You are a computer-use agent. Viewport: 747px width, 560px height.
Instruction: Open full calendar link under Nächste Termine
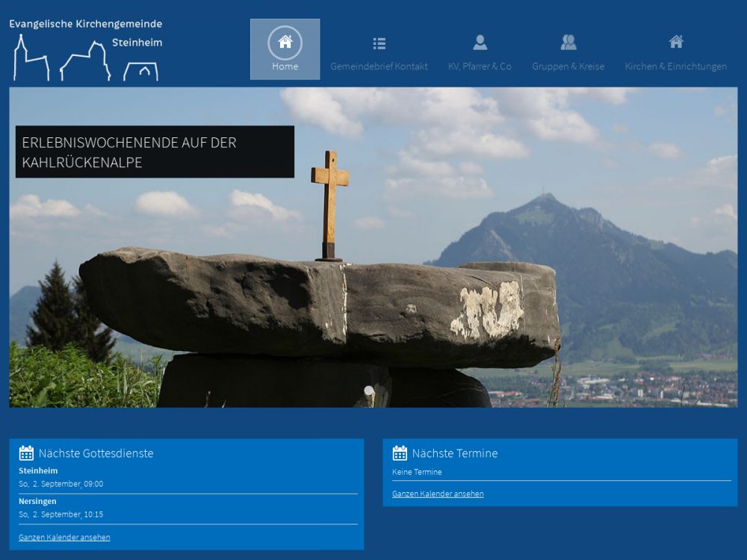[x=438, y=494]
